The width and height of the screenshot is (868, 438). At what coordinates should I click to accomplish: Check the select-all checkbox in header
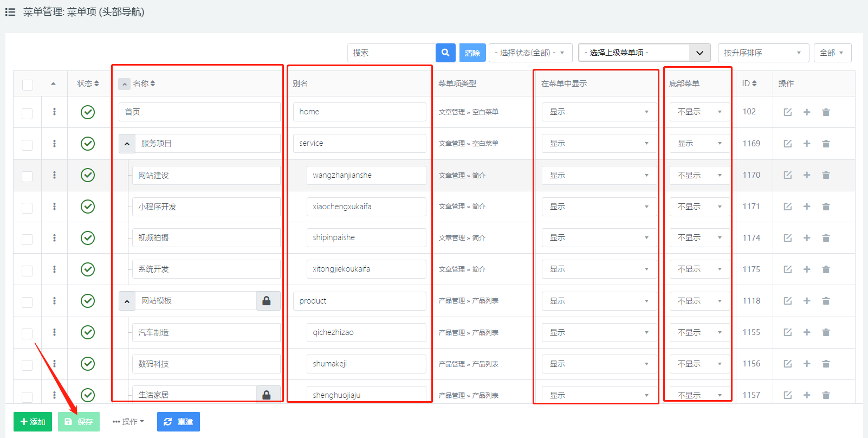(x=28, y=85)
